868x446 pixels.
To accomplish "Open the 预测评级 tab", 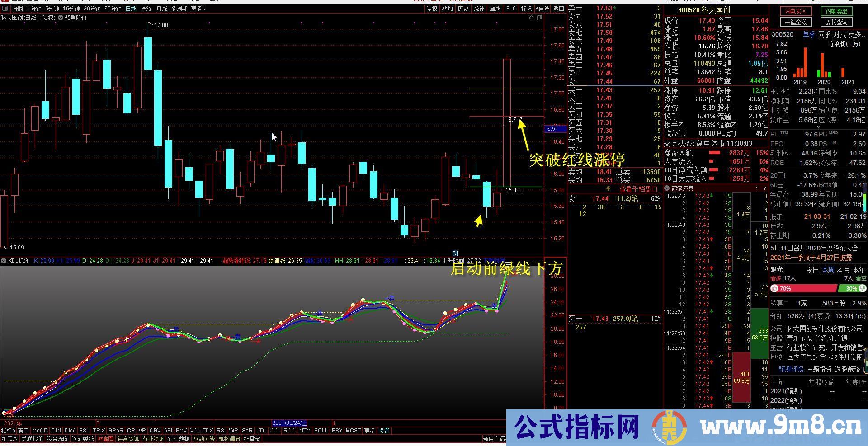I will (791, 370).
